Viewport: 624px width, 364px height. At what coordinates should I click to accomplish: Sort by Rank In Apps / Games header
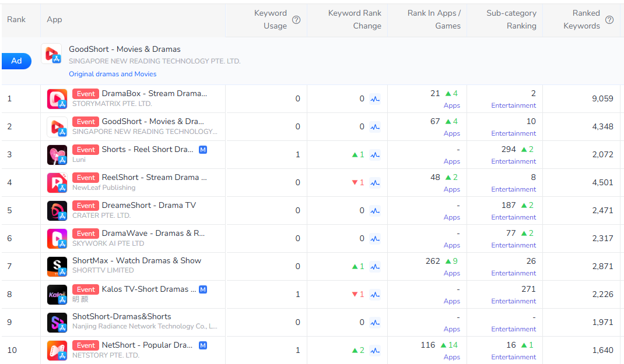(x=434, y=19)
